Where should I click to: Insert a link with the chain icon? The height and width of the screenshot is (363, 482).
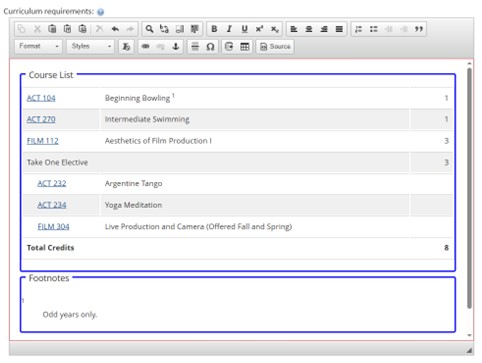pos(145,46)
